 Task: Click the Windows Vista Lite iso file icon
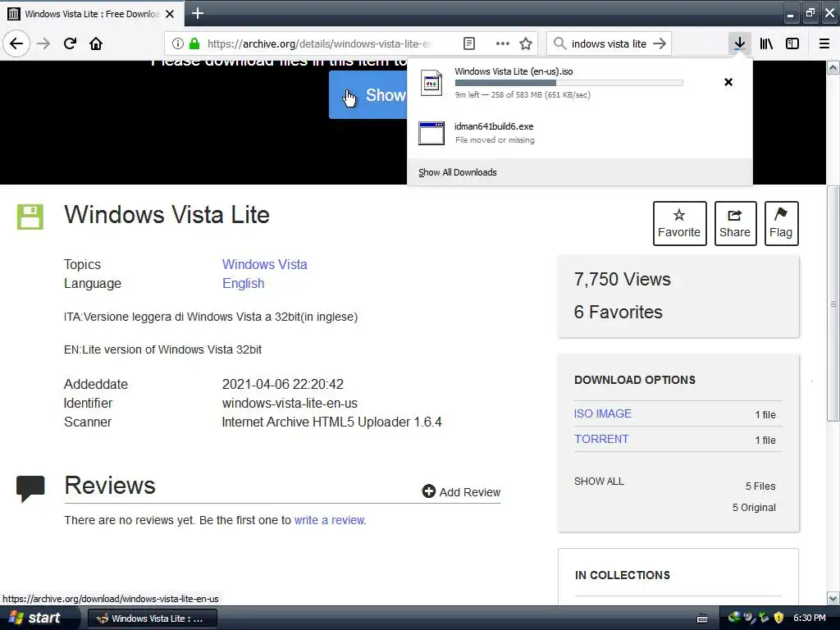coord(431,83)
